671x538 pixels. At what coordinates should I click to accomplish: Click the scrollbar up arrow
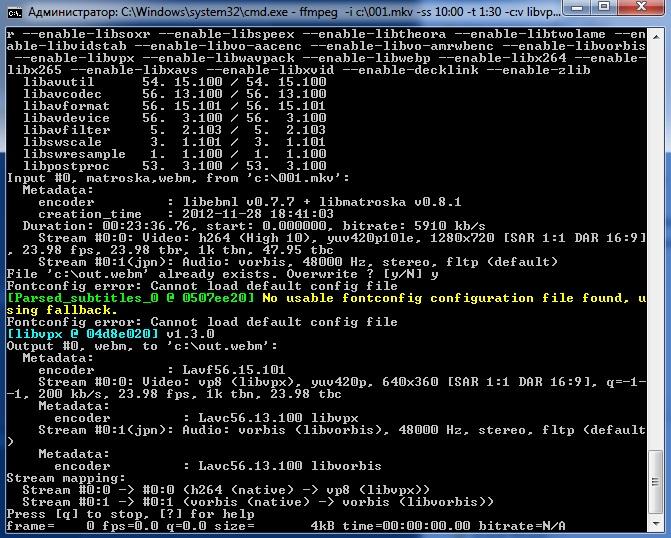coord(656,37)
